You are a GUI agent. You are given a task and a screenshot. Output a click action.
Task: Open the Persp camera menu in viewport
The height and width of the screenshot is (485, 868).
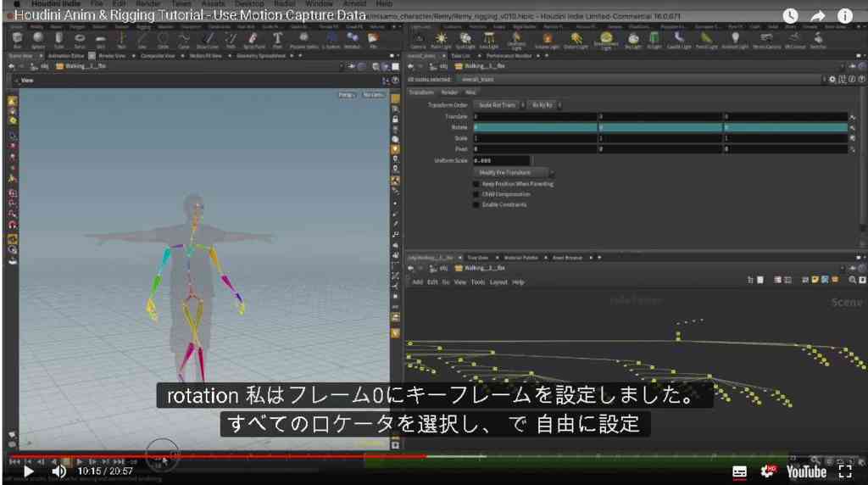(x=347, y=95)
